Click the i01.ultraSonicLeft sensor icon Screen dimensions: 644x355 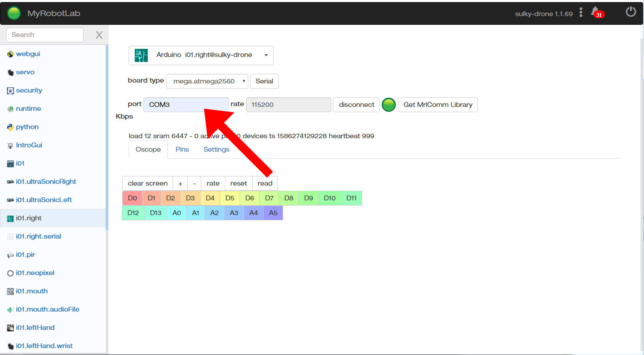[10, 200]
